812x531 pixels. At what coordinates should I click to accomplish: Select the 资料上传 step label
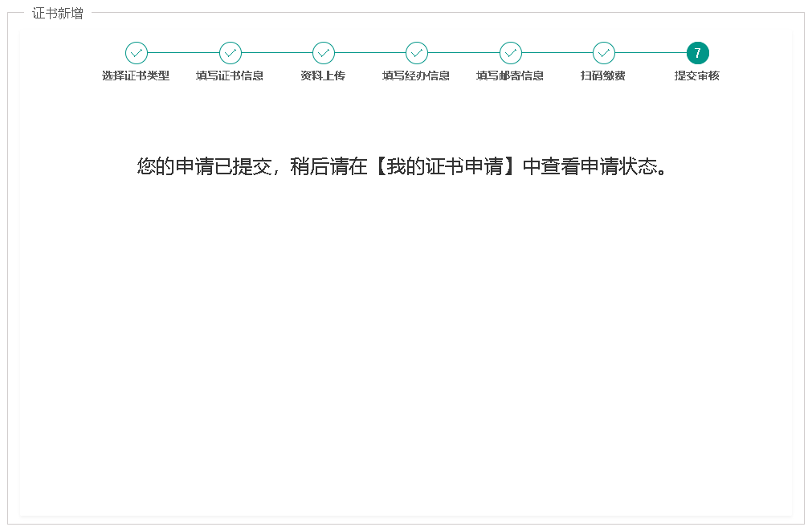[x=323, y=76]
